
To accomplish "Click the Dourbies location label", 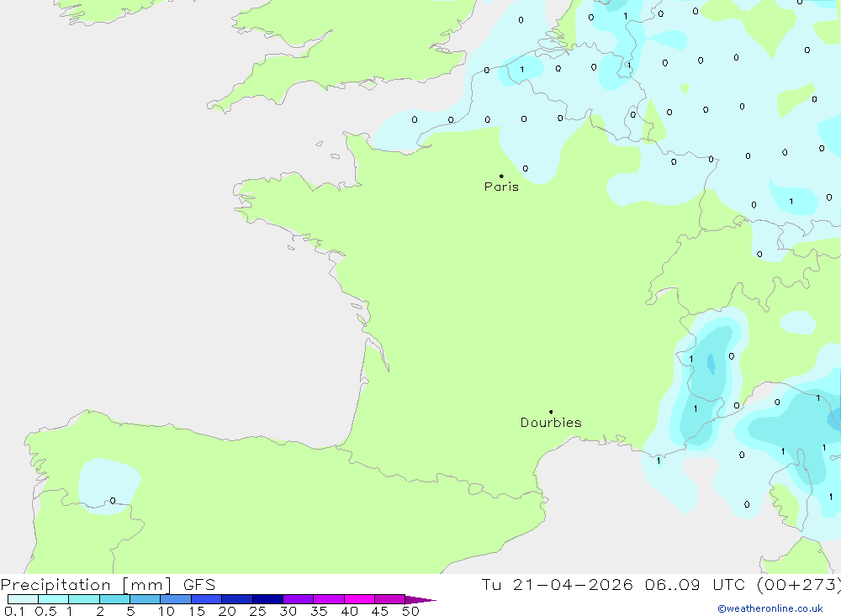I will point(551,423).
